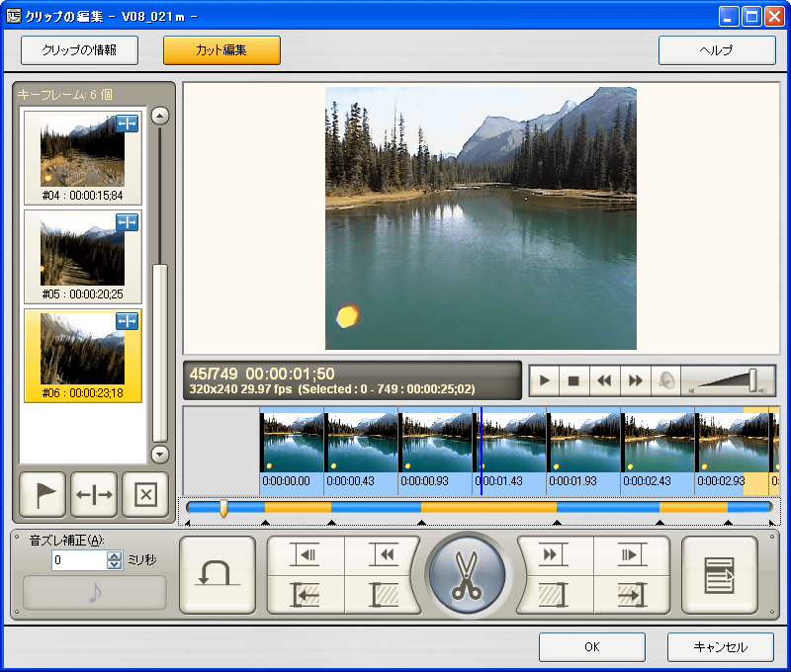This screenshot has width=791, height=672.
Task: Toggle the audio mute speaker icon
Action: (665, 380)
